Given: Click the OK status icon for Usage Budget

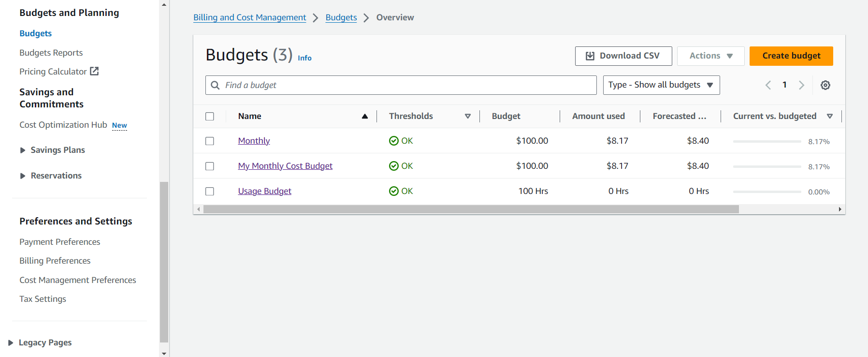Looking at the screenshot, I should click(x=394, y=191).
